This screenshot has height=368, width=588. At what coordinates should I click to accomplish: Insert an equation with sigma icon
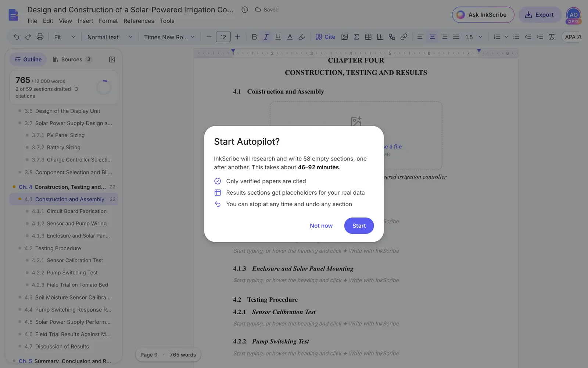356,37
